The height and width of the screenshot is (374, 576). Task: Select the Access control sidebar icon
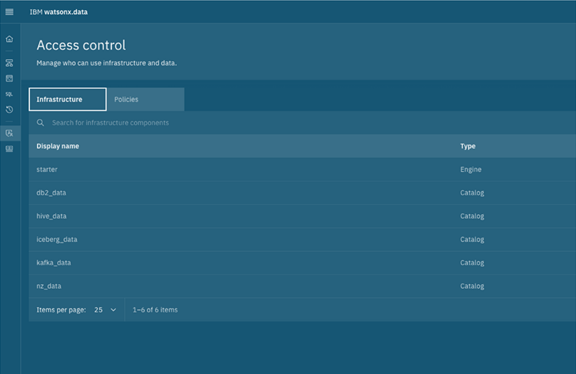[x=10, y=133]
